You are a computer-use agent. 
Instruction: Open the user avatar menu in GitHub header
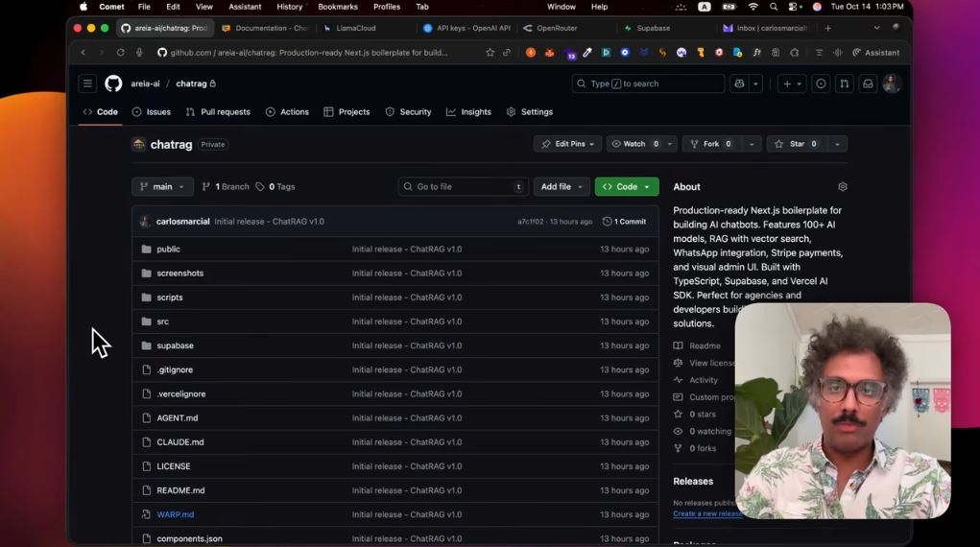coord(892,83)
